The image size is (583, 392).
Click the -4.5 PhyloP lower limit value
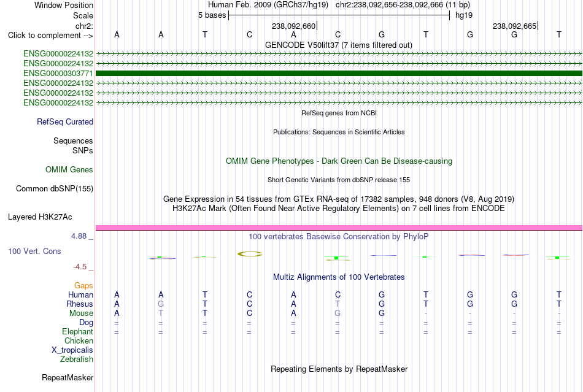(80, 267)
